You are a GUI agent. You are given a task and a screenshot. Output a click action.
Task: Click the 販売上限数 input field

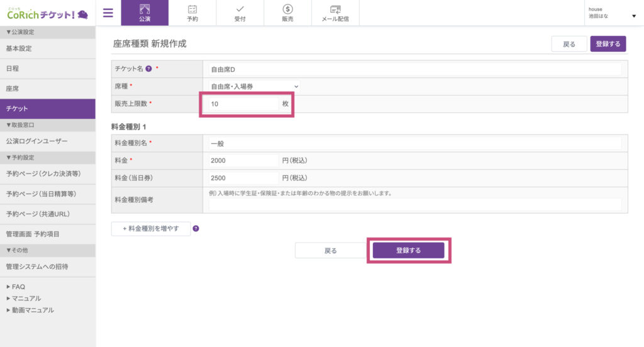click(243, 104)
